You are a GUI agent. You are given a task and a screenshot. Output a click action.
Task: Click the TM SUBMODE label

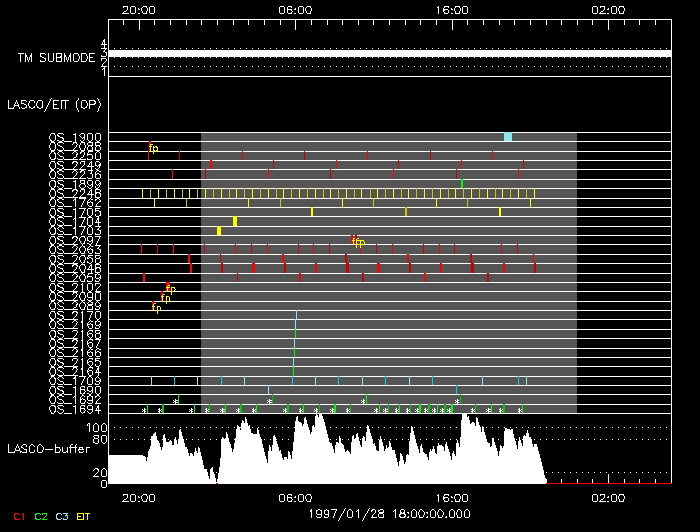click(56, 58)
